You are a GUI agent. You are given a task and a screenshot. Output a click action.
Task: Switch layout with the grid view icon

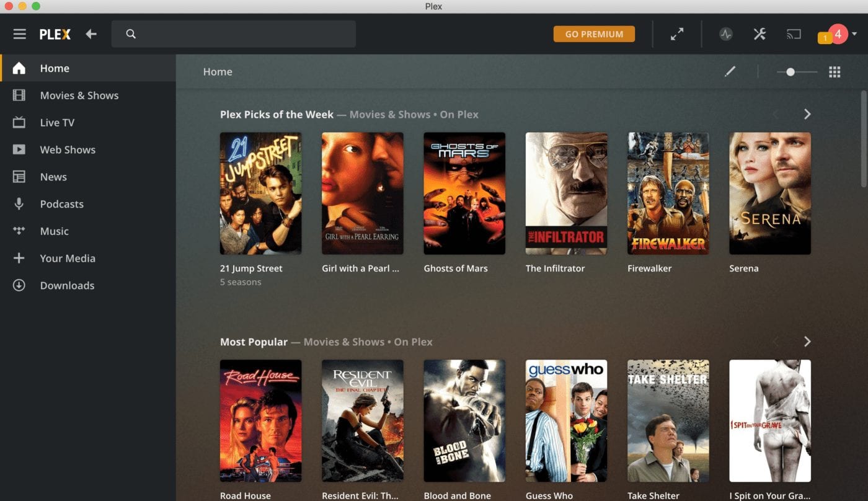[x=835, y=72]
